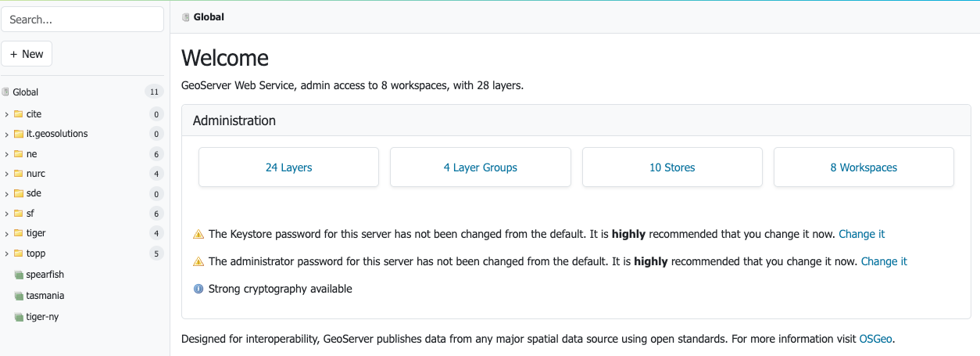Screen dimensions: 980x356
Task: Select the it.geosolutions workspace label
Action: 57,134
